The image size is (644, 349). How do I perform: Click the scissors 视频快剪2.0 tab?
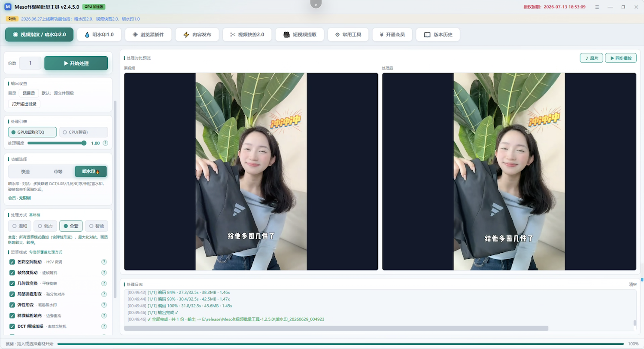tap(247, 34)
